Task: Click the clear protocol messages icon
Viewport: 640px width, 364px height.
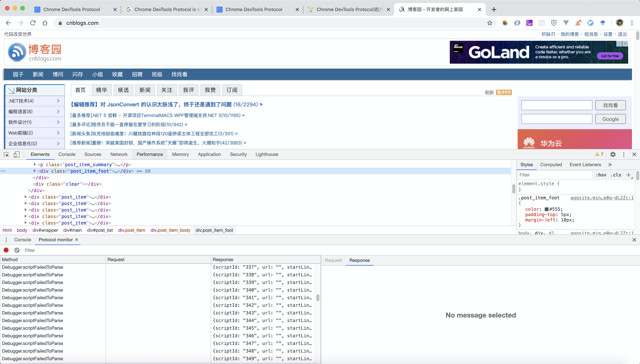Action: (x=17, y=250)
